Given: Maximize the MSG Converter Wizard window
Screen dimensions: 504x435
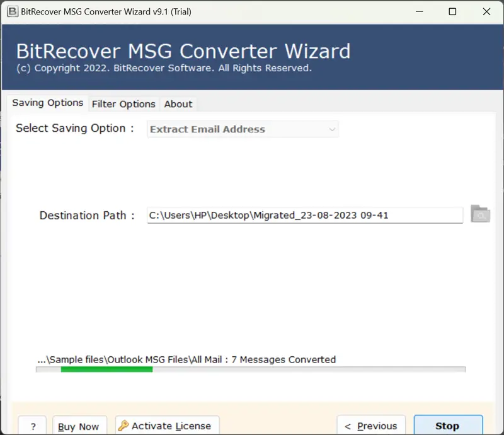Looking at the screenshot, I should [452, 11].
